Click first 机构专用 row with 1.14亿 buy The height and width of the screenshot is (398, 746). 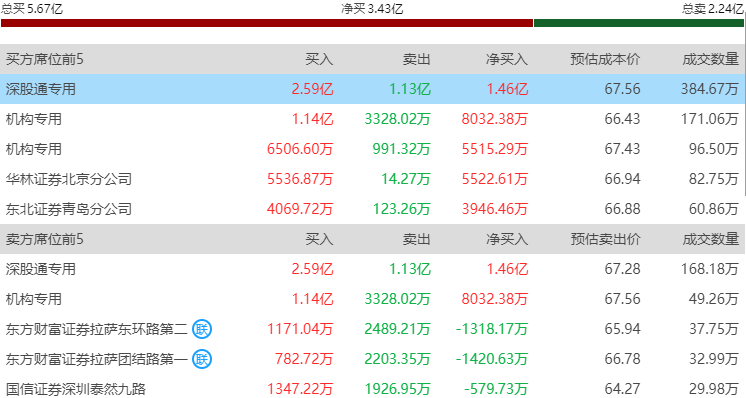pyautogui.click(x=372, y=119)
